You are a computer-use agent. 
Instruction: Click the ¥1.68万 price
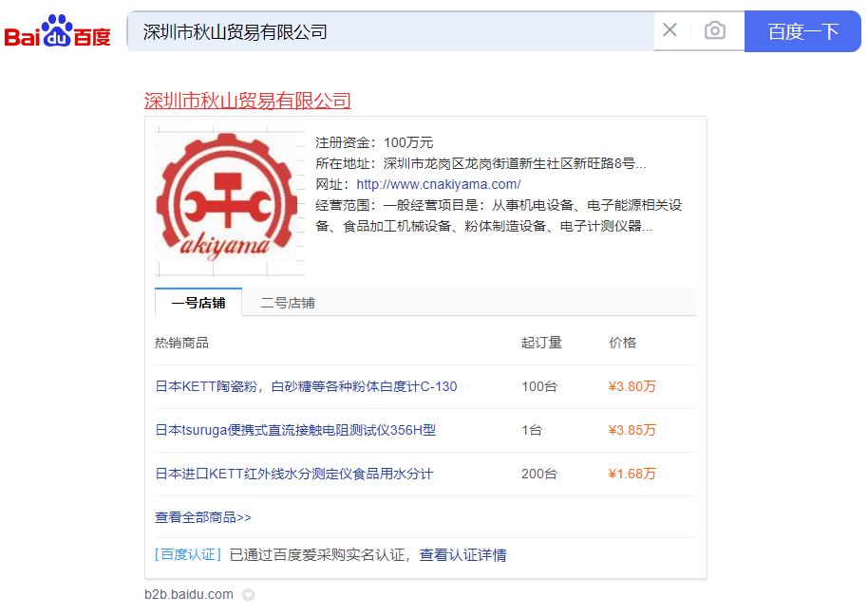click(632, 474)
